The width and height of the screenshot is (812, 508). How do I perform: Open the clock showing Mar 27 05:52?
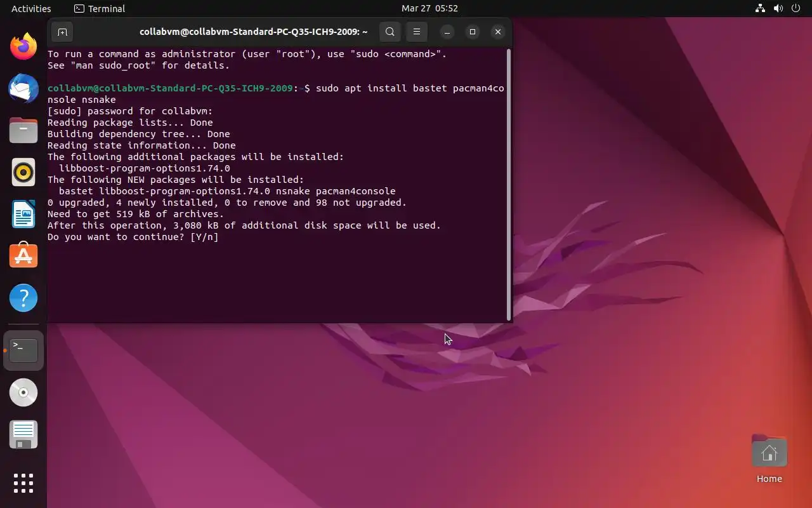point(429,8)
